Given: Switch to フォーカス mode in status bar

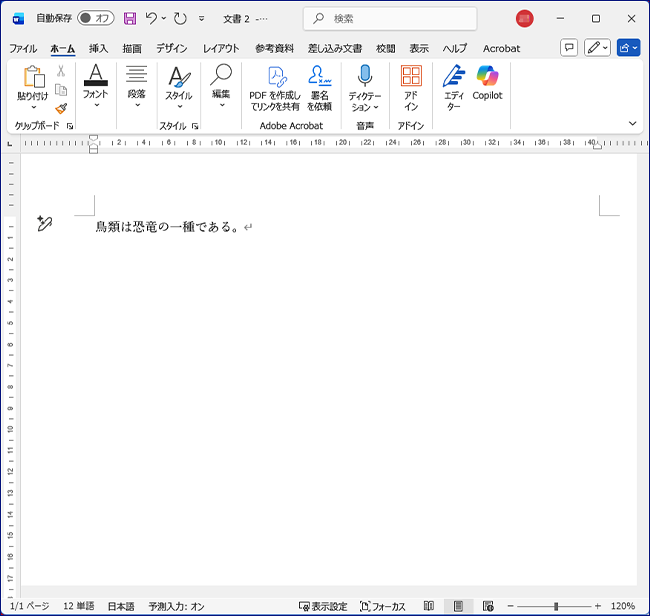Looking at the screenshot, I should pyautogui.click(x=383, y=606).
